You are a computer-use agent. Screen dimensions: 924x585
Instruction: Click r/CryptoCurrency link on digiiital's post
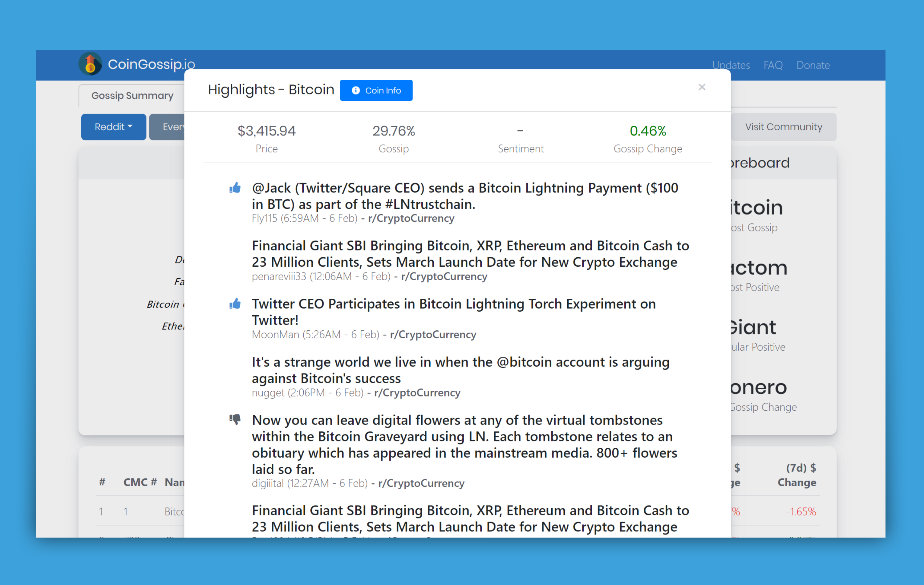(x=421, y=483)
